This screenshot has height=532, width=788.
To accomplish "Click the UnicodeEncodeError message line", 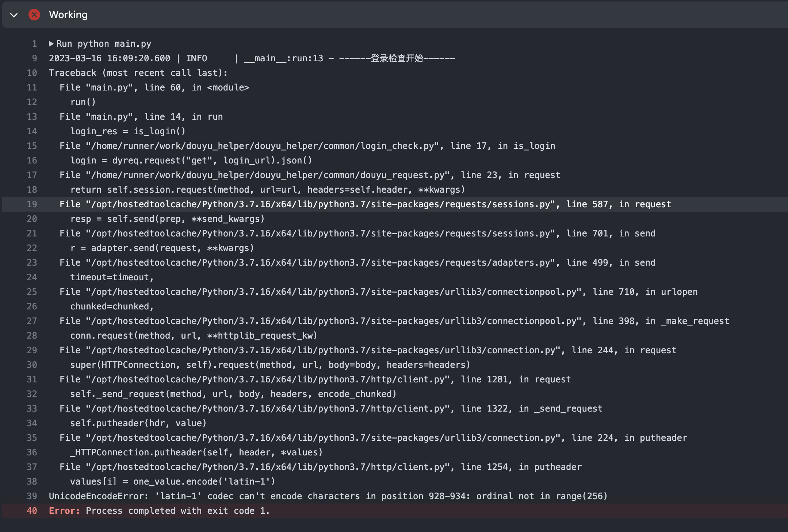I will click(328, 496).
